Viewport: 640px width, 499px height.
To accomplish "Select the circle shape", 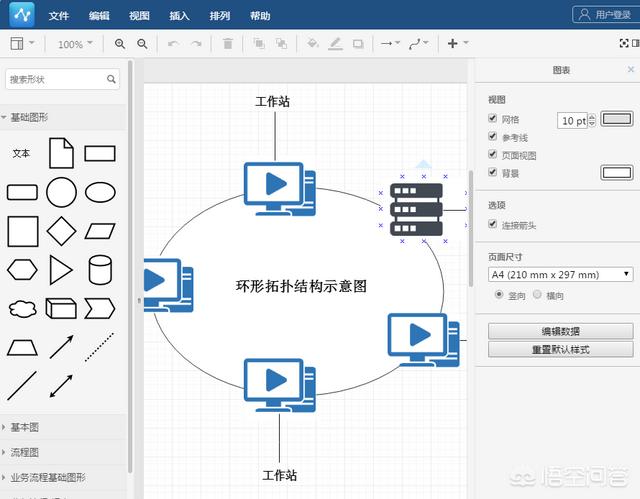I will 61,192.
